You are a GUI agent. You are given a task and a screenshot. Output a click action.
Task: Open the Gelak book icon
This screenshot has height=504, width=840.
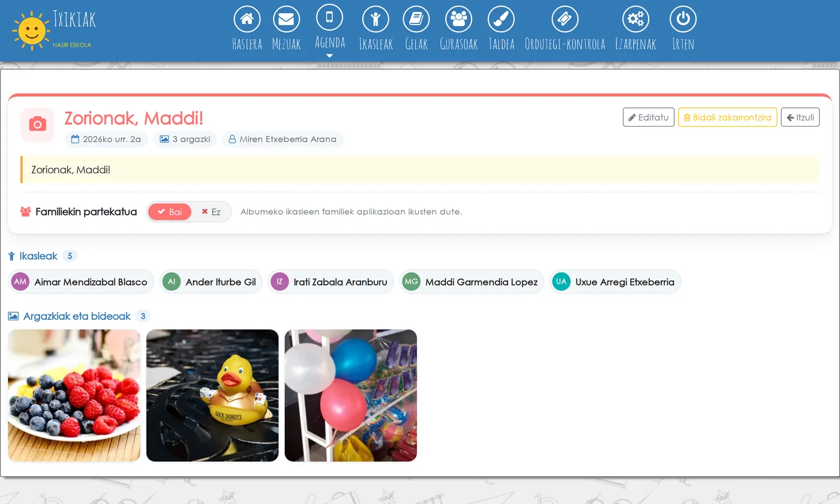(416, 19)
